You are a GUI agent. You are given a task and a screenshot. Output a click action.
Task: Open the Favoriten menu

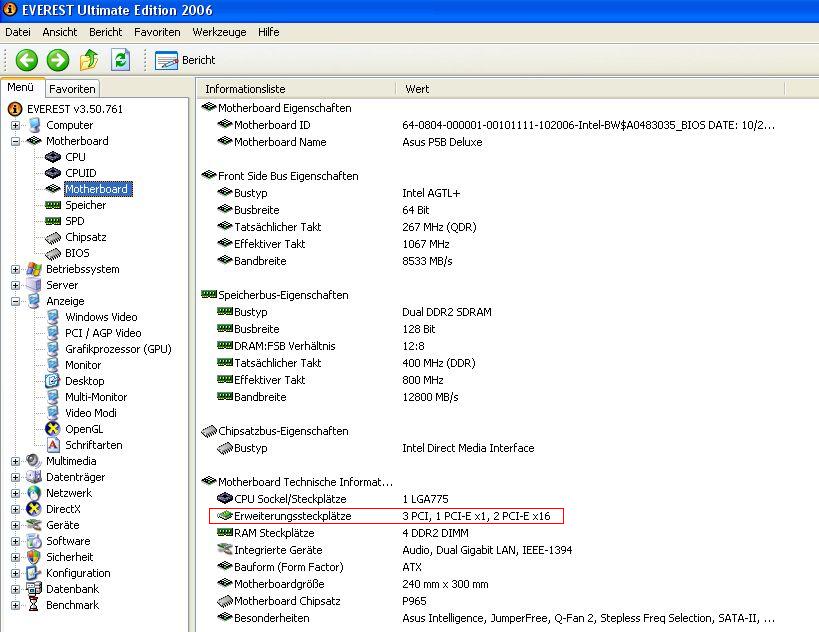tap(157, 32)
